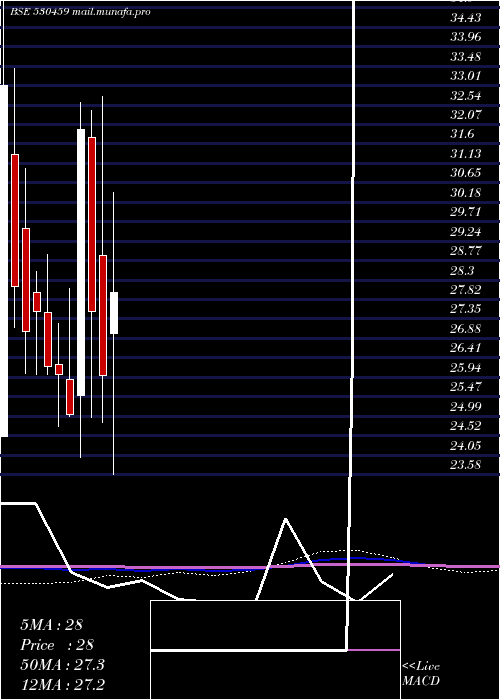
Task: Pick the 26.41 axis label
Action: point(466,348)
